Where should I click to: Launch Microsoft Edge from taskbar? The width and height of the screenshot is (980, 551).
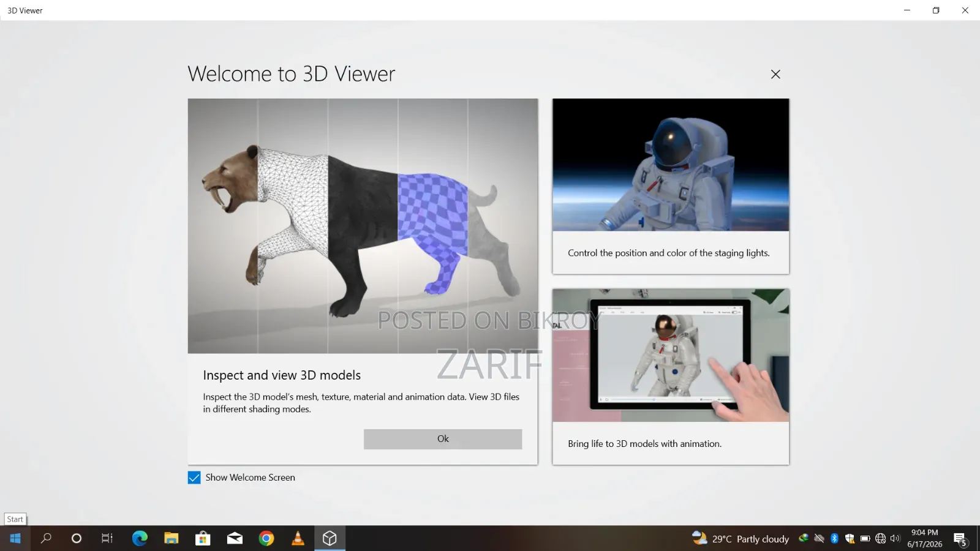point(140,539)
